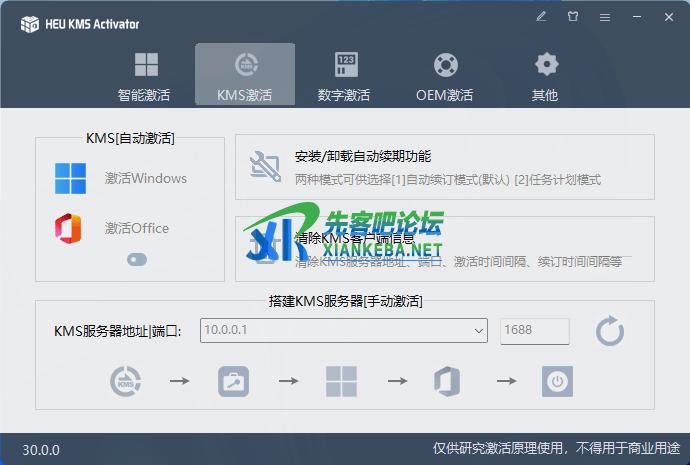Screen dimensions: 690x465
Task: Click the KMS circular icon in bottom row
Action: 125,381
